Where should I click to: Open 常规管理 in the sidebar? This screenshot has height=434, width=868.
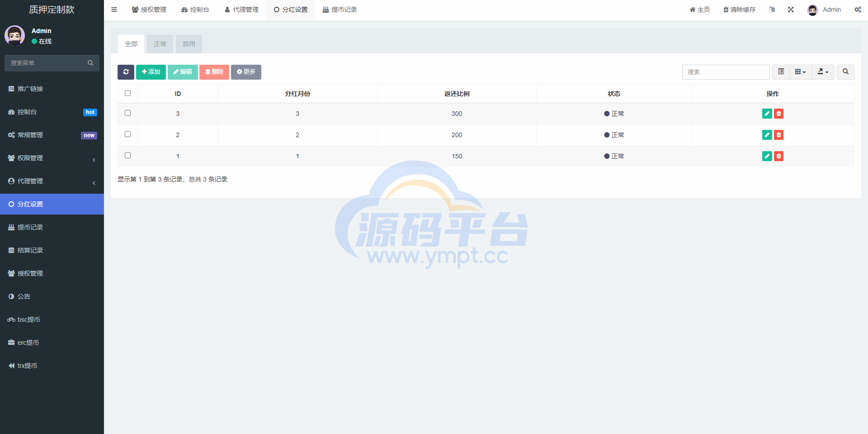click(x=52, y=135)
